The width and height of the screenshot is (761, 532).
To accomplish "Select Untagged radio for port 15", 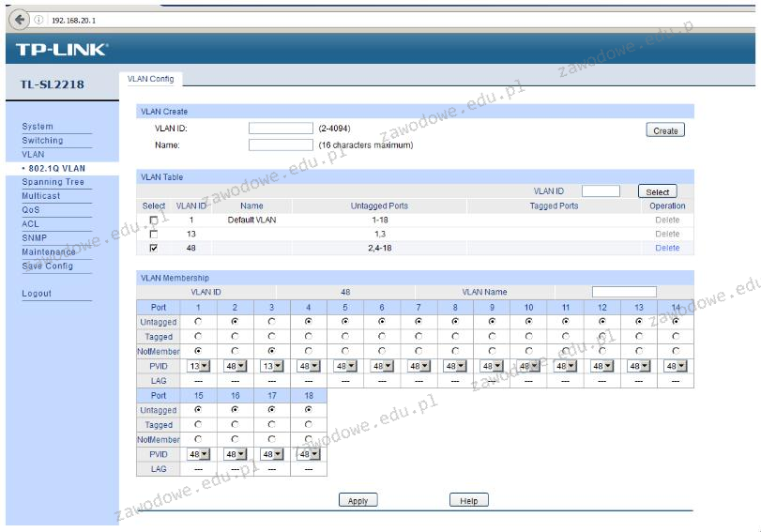I will (x=198, y=410).
